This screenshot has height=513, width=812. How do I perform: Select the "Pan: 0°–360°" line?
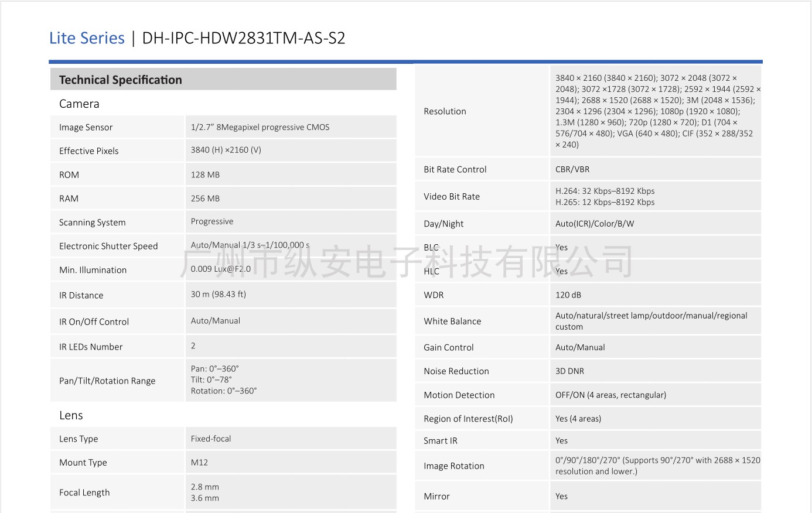pyautogui.click(x=214, y=369)
